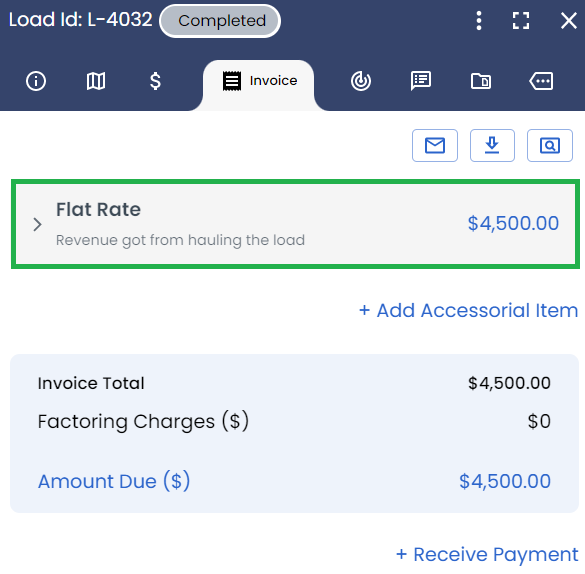Download the invoice file
This screenshot has height=574, width=585.
point(492,145)
